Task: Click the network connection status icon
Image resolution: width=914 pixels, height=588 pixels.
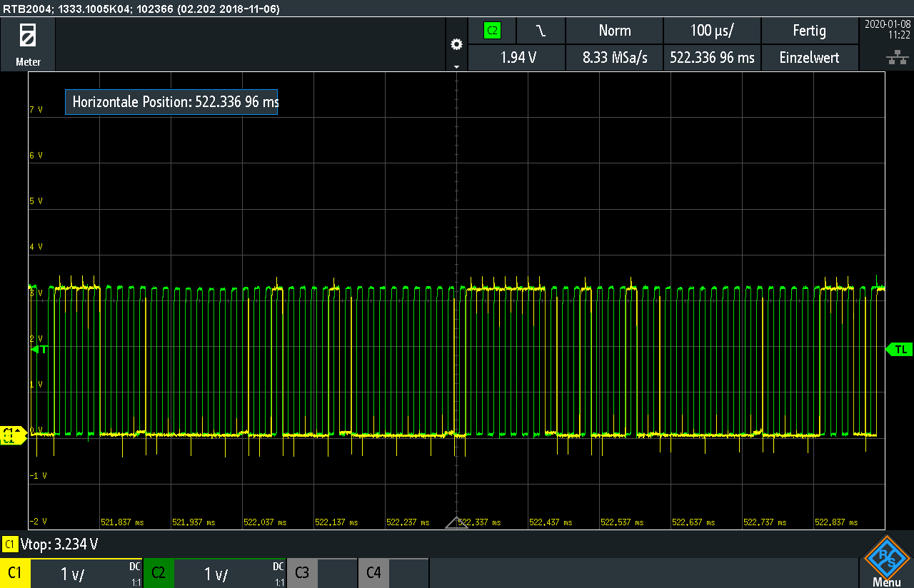Action: 893,57
